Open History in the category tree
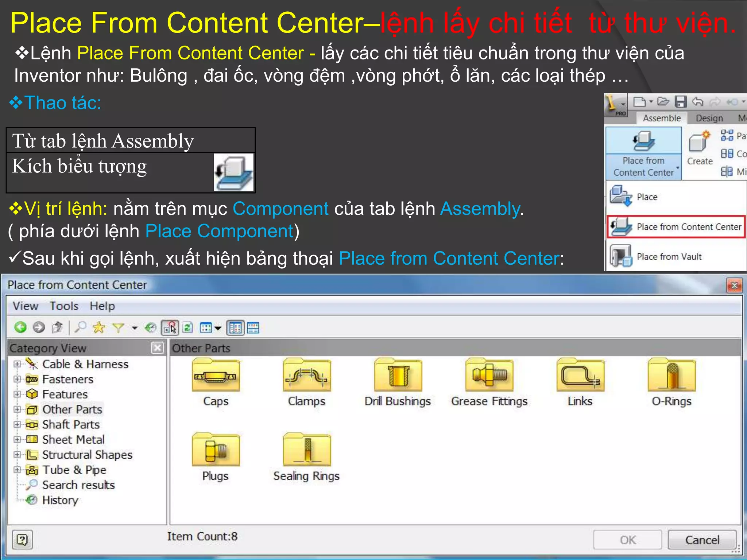The image size is (747, 560). tap(60, 500)
